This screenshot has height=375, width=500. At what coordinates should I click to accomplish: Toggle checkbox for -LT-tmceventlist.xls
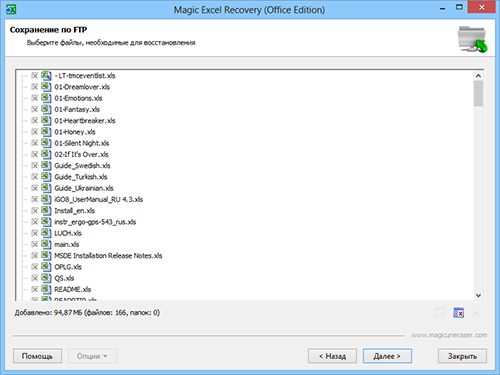[x=34, y=76]
